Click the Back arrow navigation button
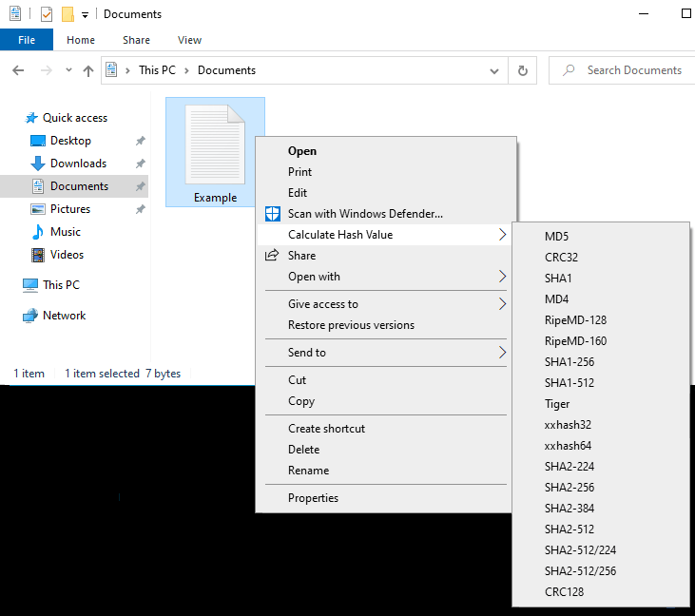695x616 pixels. (17, 70)
